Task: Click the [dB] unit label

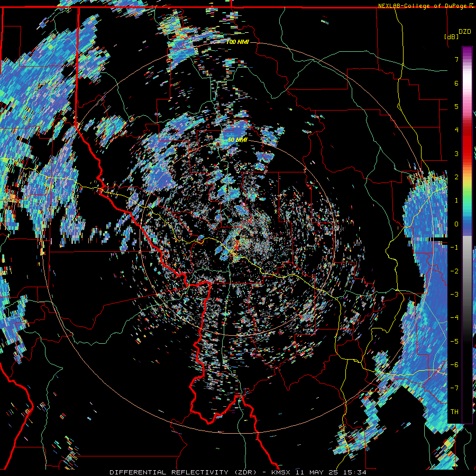Action: click(x=451, y=36)
